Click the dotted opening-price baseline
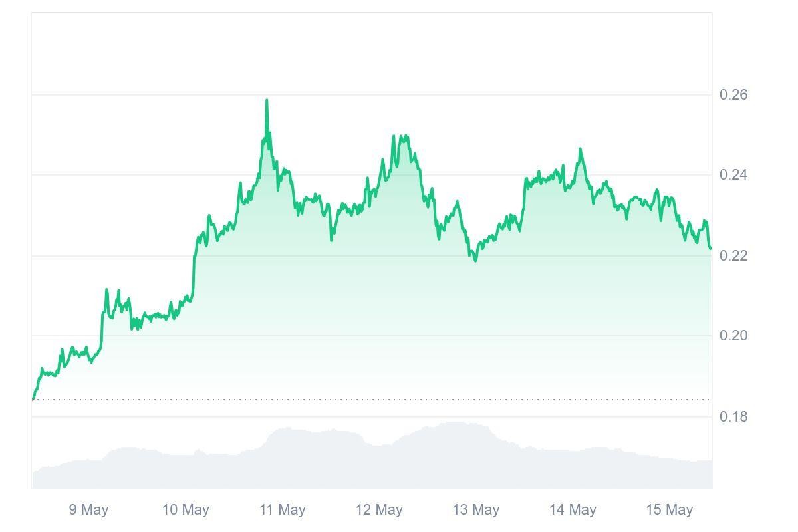Image resolution: width=798 pixels, height=532 pixels. pyautogui.click(x=372, y=400)
